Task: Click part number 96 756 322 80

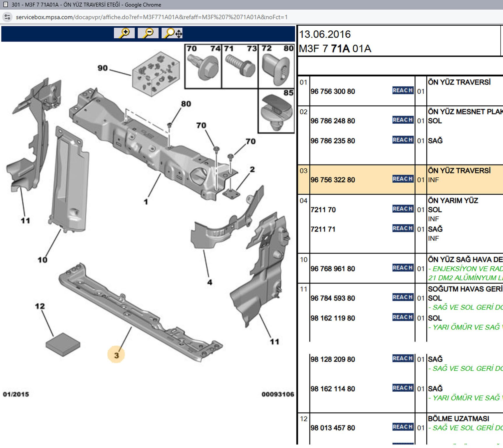Action: pos(333,180)
